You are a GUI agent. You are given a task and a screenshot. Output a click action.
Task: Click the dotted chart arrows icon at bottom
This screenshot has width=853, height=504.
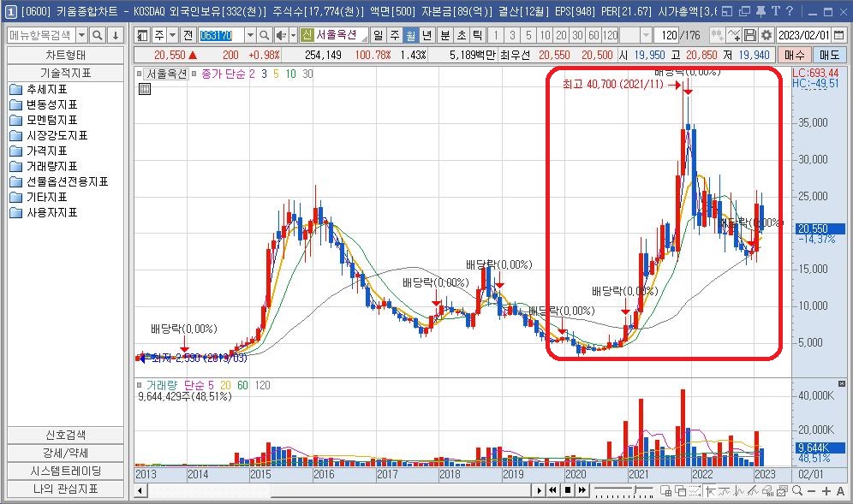point(695,490)
